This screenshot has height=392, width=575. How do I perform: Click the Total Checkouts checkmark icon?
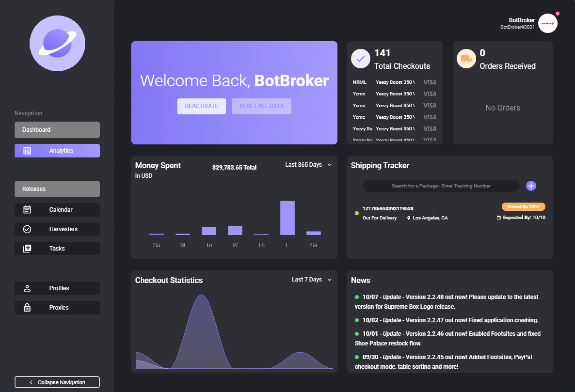click(x=360, y=59)
